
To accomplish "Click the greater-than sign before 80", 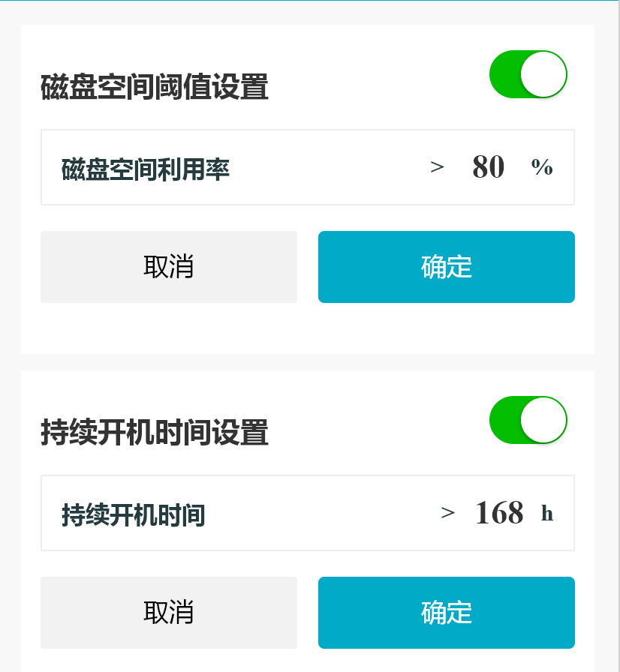I will pos(437,168).
